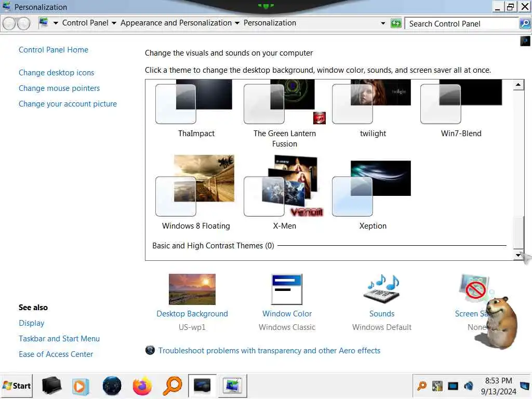This screenshot has height=399, width=532.
Task: Focus the Search Control Panel field
Action: [x=461, y=24]
